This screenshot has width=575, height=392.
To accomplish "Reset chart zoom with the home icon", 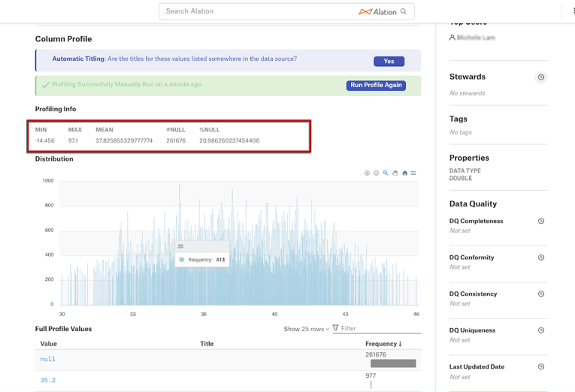I will (x=405, y=173).
